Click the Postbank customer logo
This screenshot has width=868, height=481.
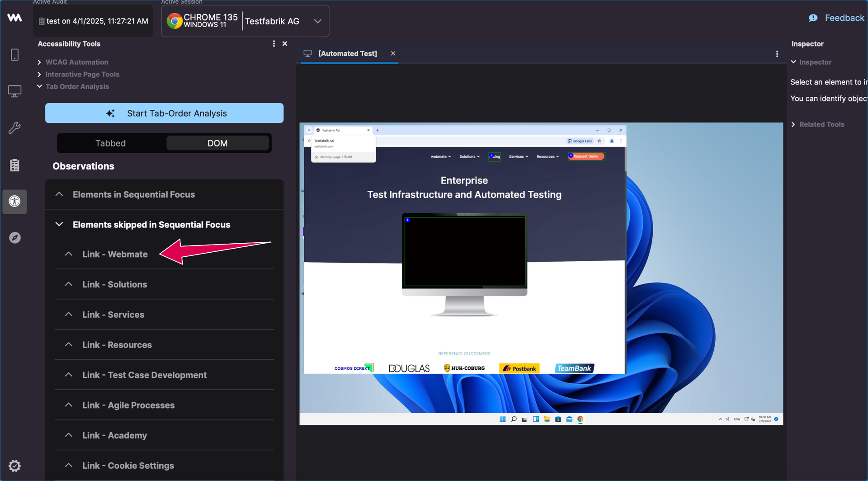click(519, 368)
